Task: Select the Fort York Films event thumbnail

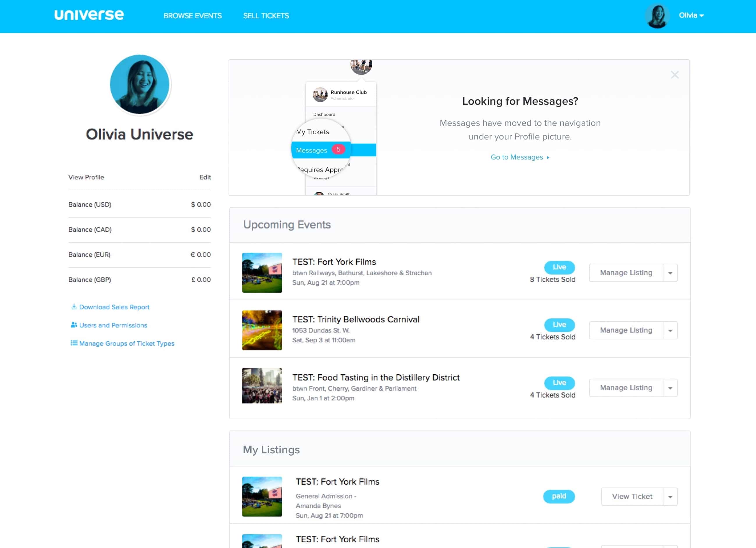Action: [x=262, y=273]
